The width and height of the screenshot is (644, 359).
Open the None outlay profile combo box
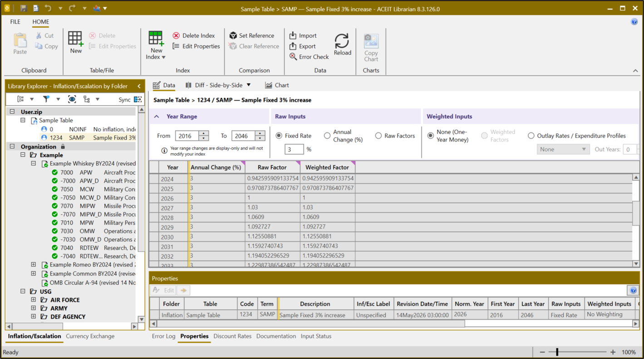pyautogui.click(x=563, y=149)
